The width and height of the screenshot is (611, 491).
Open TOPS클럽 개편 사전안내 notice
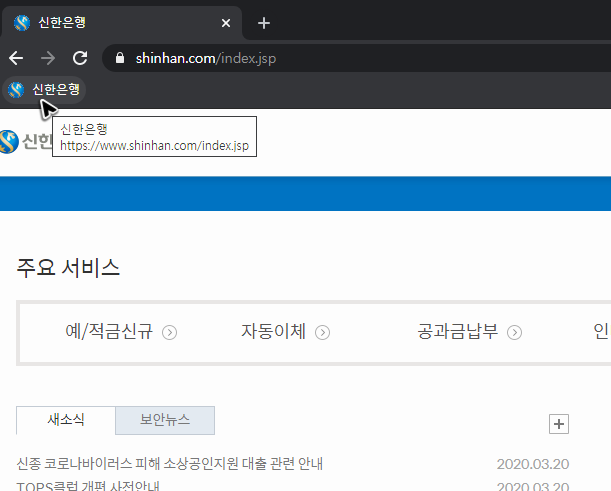[x=88, y=486]
